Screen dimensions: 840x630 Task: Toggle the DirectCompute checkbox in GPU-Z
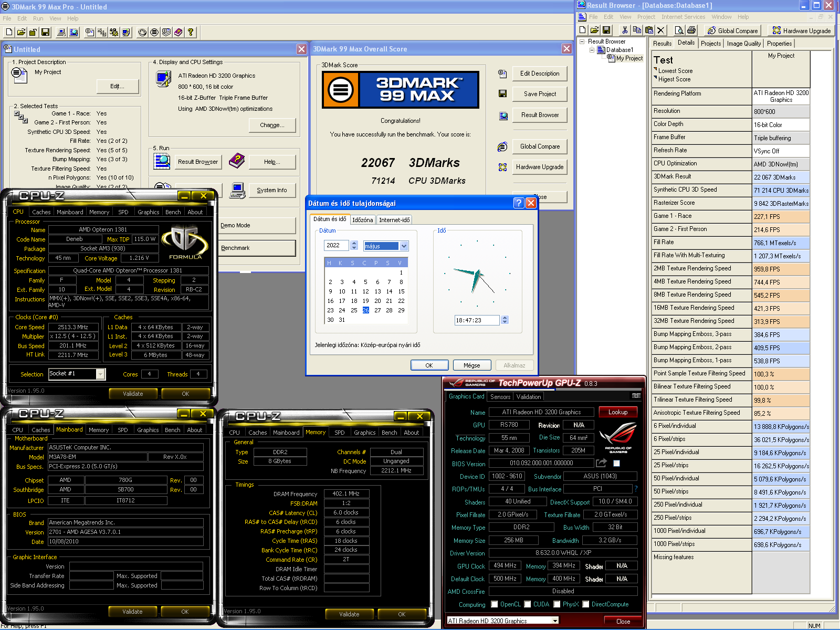point(585,604)
